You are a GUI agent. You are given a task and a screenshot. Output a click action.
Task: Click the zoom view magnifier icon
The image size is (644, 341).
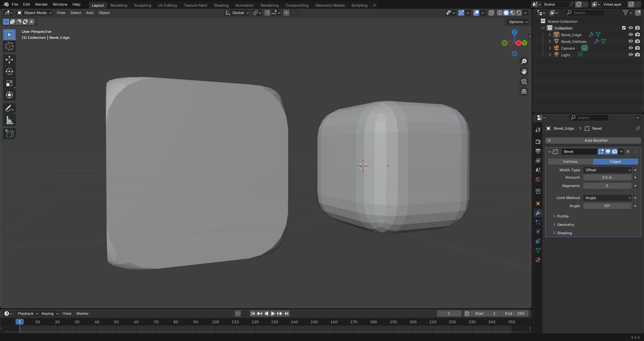coord(524,61)
